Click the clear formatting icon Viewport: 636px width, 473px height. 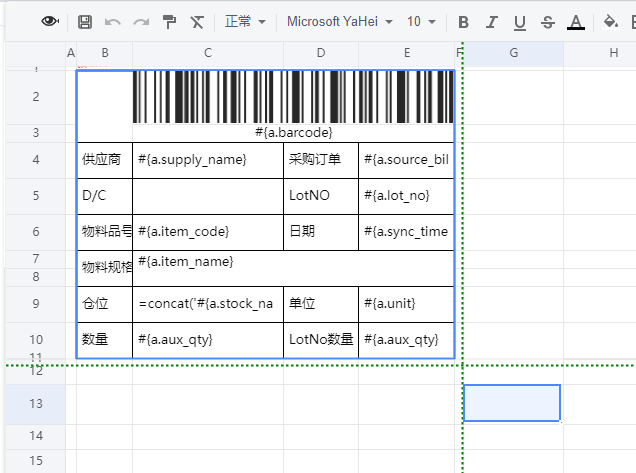(x=197, y=22)
